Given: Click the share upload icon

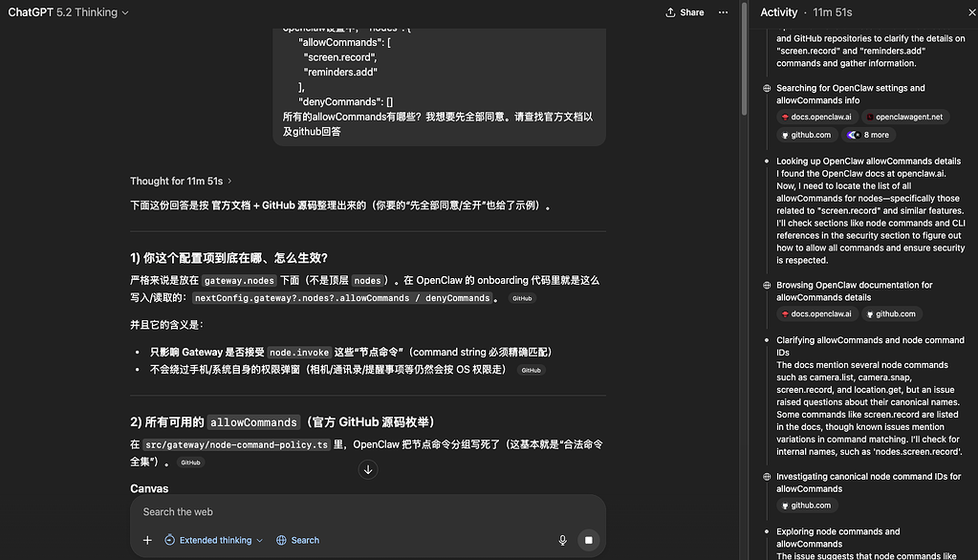Looking at the screenshot, I should pyautogui.click(x=670, y=12).
